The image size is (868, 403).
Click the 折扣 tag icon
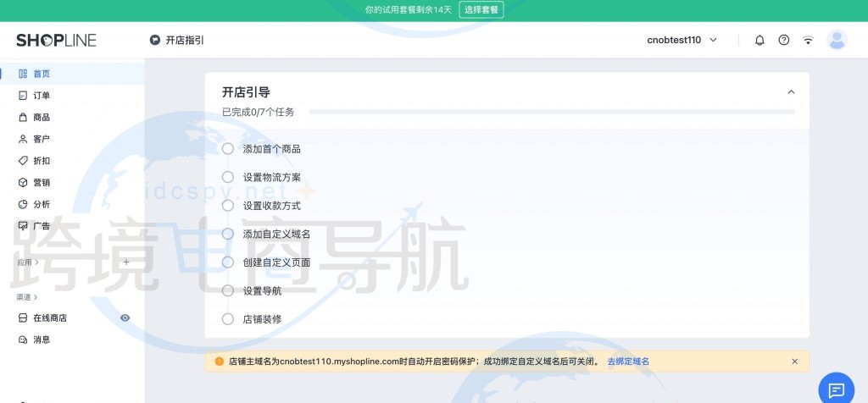click(x=23, y=161)
